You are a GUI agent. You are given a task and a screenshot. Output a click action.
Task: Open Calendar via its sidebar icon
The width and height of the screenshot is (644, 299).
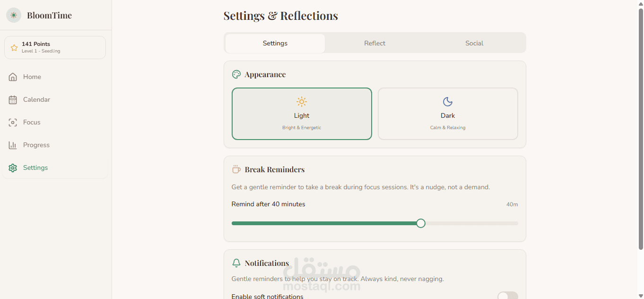click(x=13, y=99)
